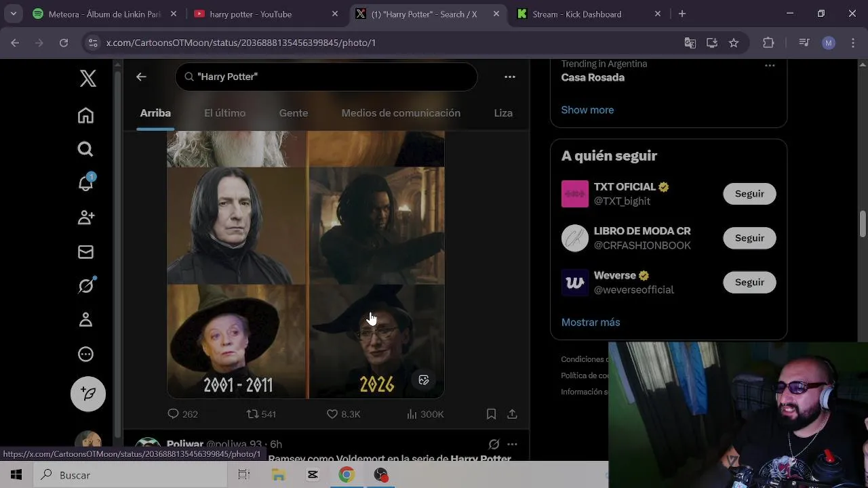Open the X logo home link
Screen dimensions: 868x488
pyautogui.click(x=87, y=78)
